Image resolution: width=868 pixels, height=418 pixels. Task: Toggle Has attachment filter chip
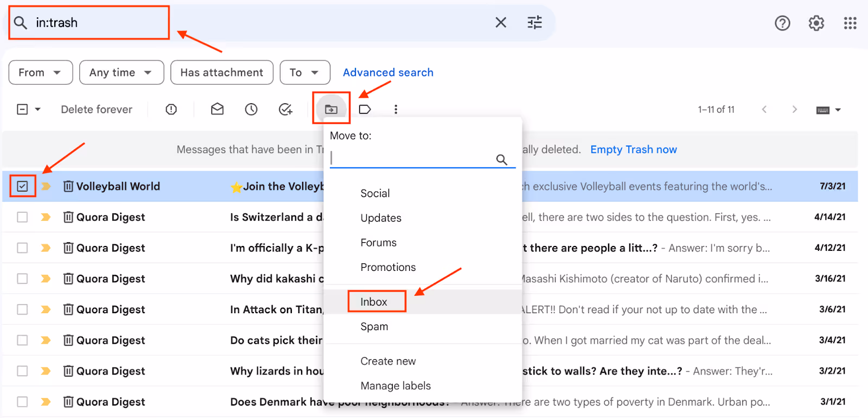(221, 73)
